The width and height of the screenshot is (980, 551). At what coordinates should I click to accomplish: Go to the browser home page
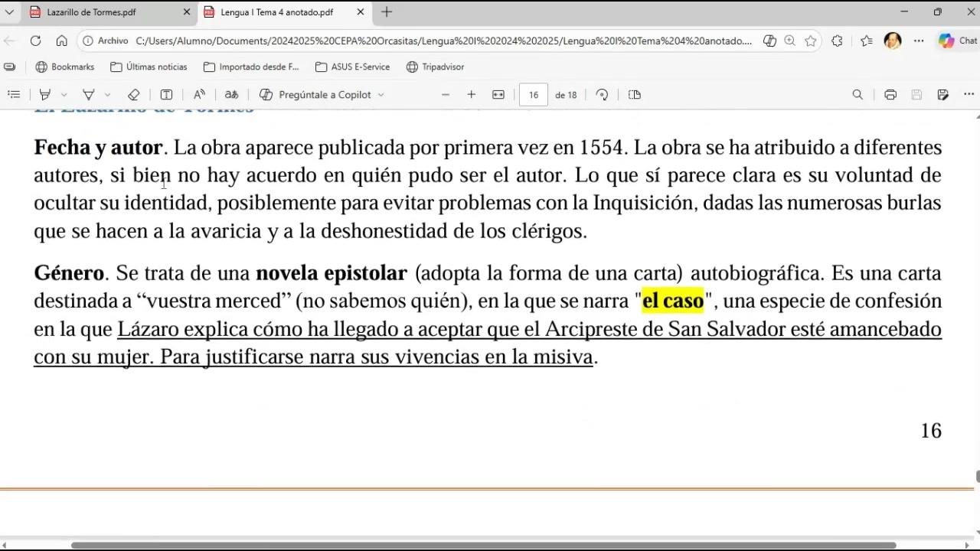tap(62, 41)
